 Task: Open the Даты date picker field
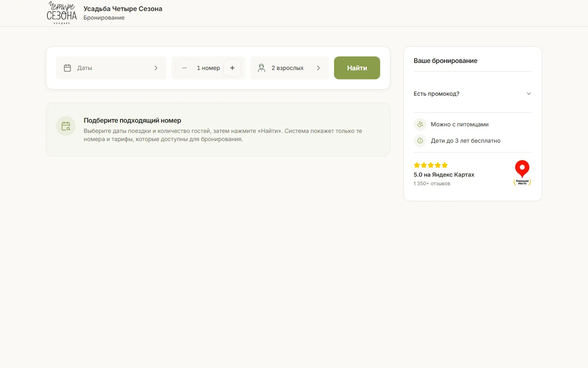coord(111,68)
